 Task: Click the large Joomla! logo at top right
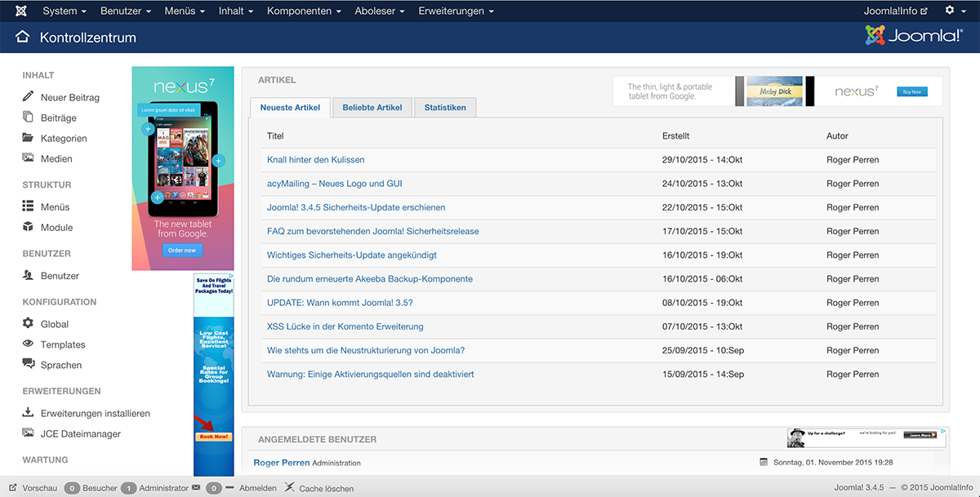pos(914,36)
